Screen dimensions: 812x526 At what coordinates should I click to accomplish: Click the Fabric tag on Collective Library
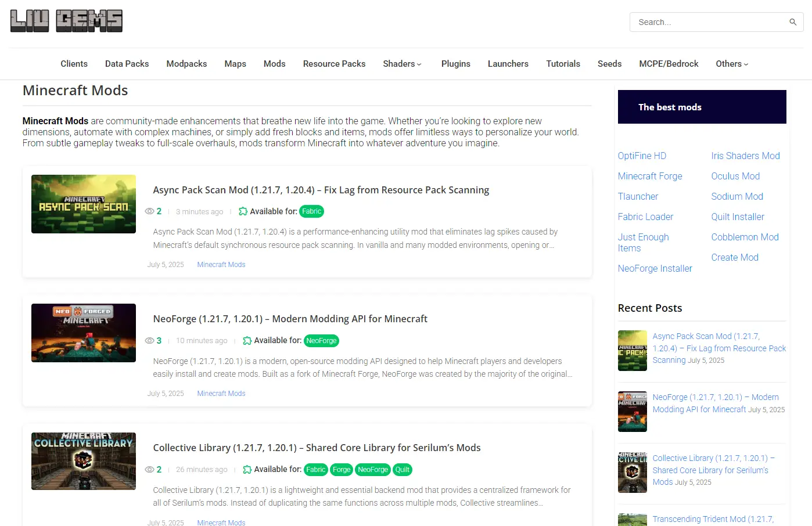pyautogui.click(x=316, y=470)
